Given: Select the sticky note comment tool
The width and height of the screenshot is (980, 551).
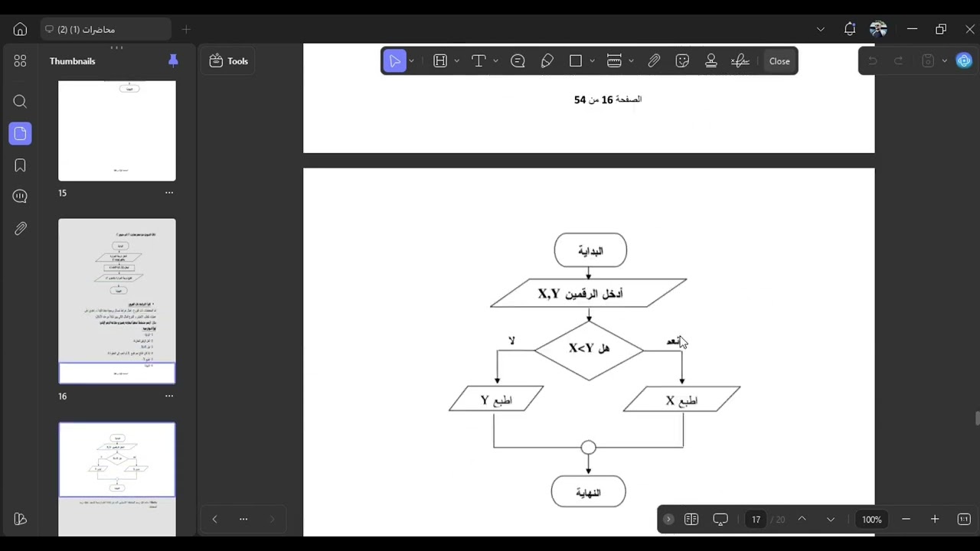Looking at the screenshot, I should 518,61.
